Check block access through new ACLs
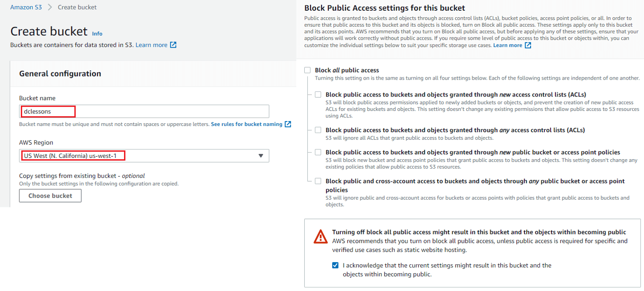The width and height of the screenshot is (644, 291). click(318, 94)
